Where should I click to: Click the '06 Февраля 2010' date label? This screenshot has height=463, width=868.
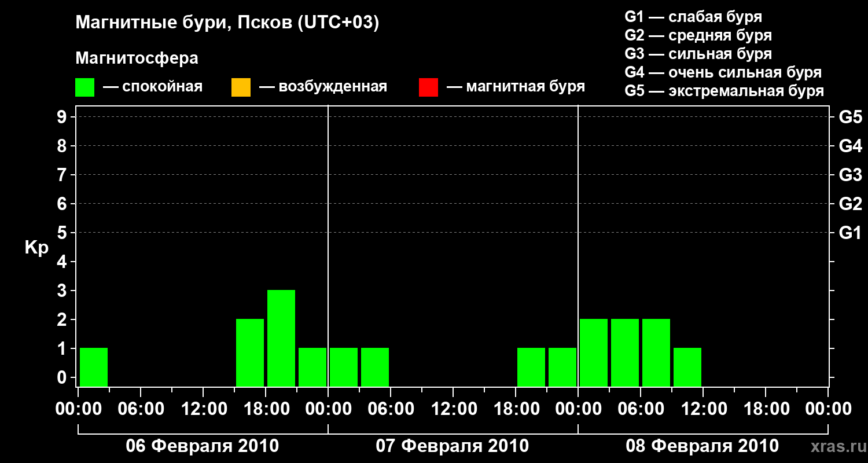point(203,446)
